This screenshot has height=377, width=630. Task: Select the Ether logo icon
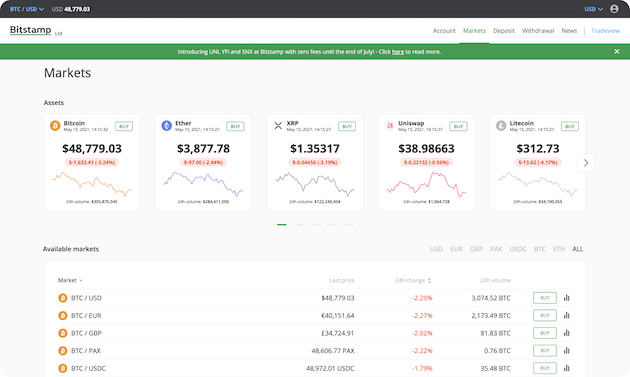point(166,126)
